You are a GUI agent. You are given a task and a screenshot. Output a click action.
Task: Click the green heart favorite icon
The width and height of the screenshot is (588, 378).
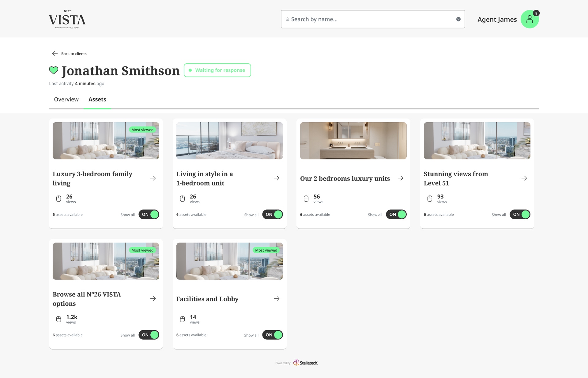54,70
